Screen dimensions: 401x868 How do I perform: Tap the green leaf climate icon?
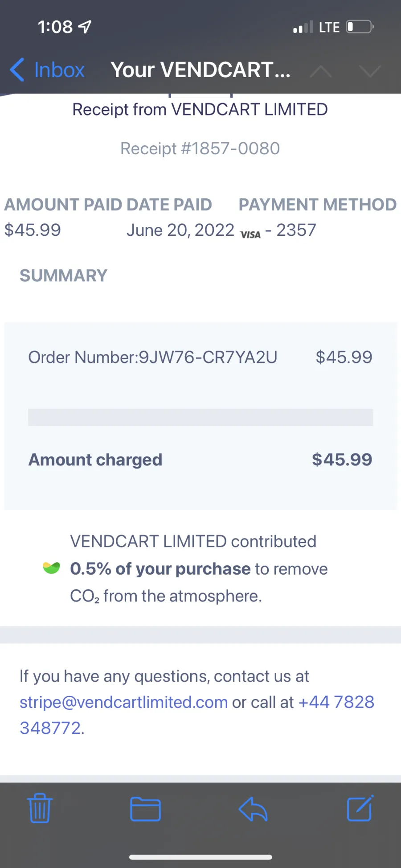(51, 568)
